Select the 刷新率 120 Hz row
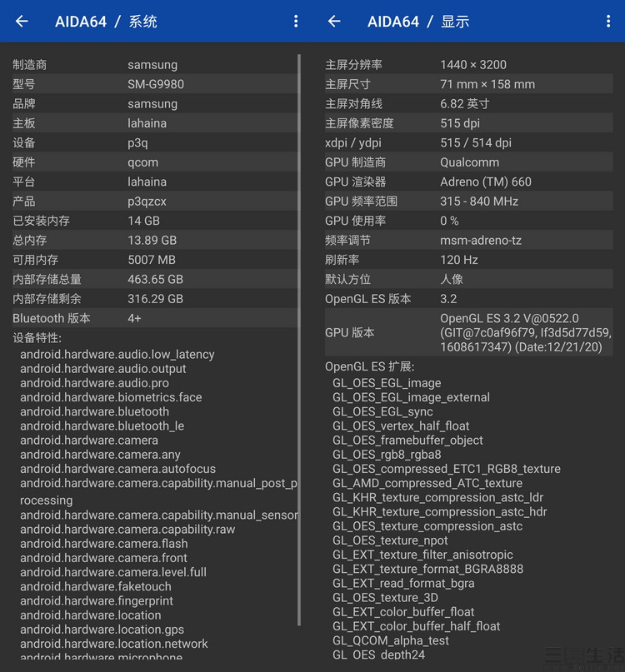Screen dimensions: 625x672 point(469,260)
